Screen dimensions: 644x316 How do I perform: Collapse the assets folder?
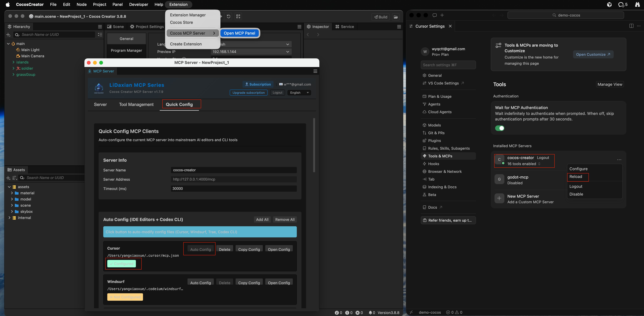9,187
